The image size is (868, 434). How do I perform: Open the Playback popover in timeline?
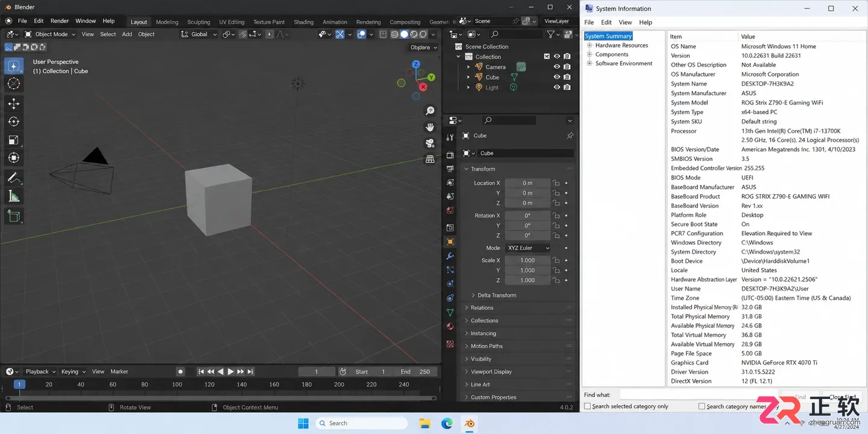coord(40,372)
